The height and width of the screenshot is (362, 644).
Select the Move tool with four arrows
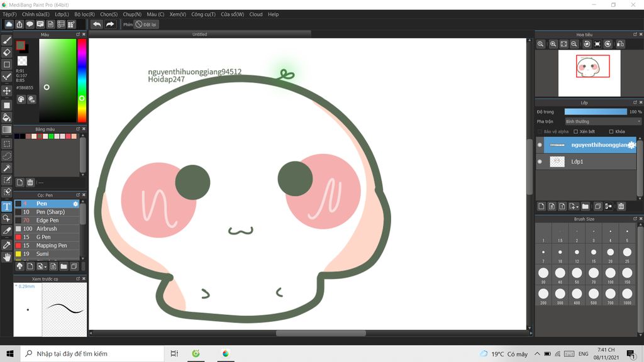[x=7, y=90]
